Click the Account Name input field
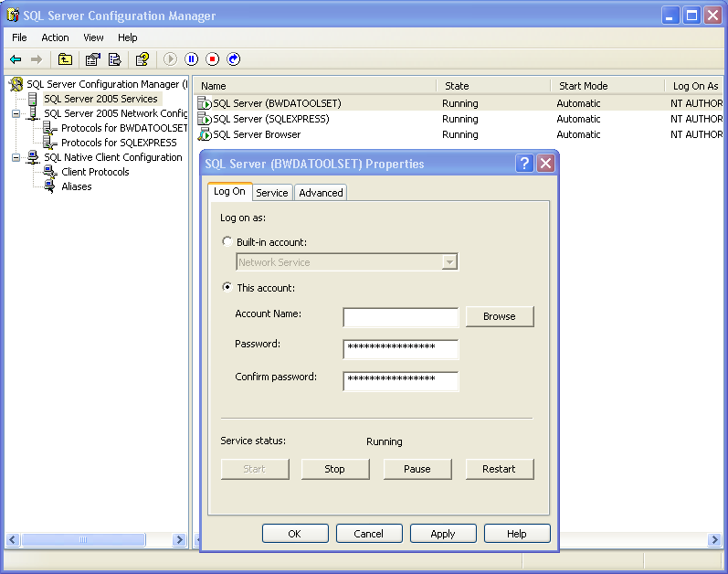728x574 pixels. pos(400,317)
